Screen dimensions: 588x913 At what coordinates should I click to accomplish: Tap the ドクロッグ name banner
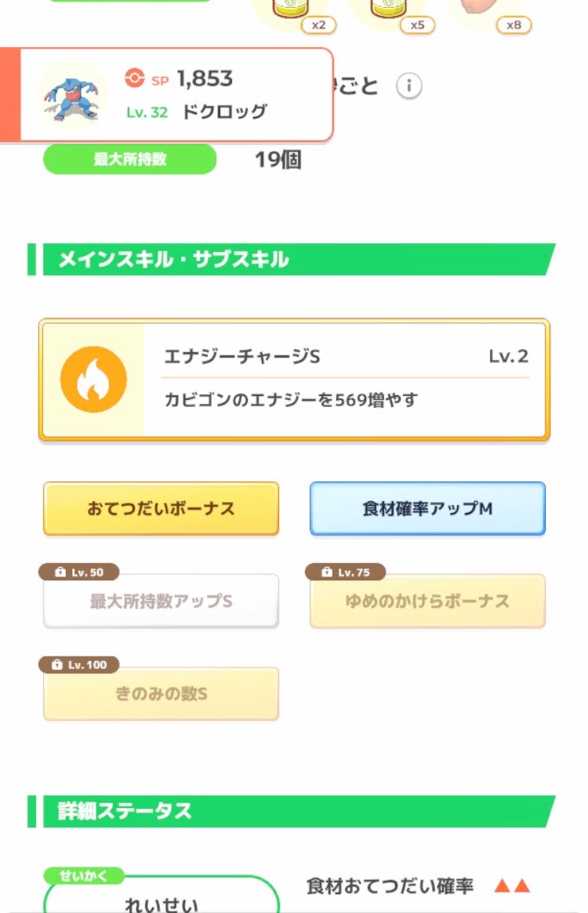pos(223,111)
